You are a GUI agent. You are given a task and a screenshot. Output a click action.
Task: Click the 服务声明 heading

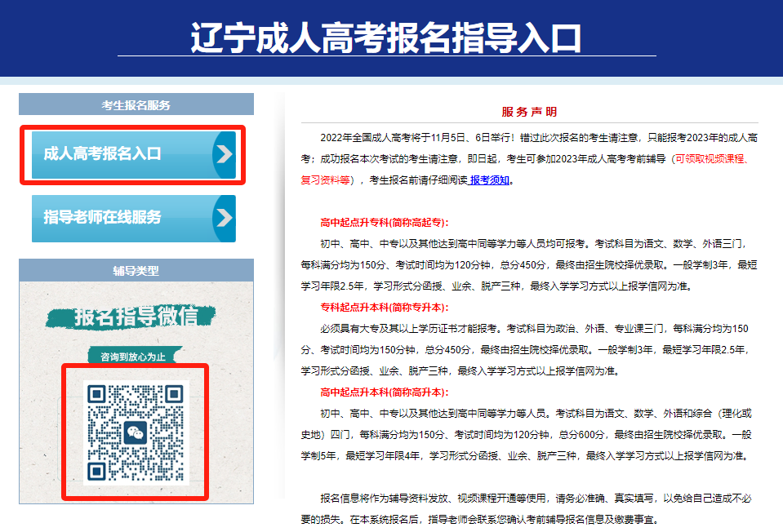[x=529, y=112]
